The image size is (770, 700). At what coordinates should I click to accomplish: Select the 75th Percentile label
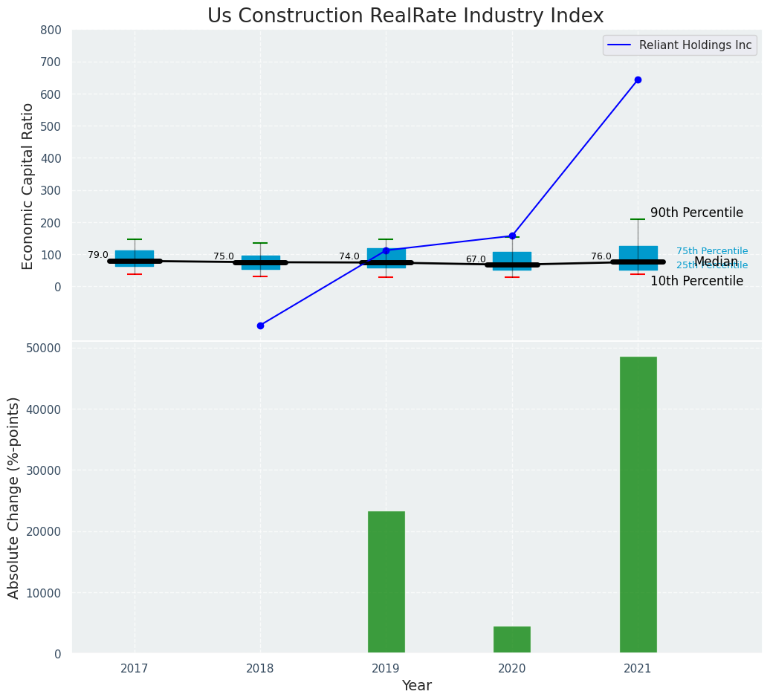(712, 251)
